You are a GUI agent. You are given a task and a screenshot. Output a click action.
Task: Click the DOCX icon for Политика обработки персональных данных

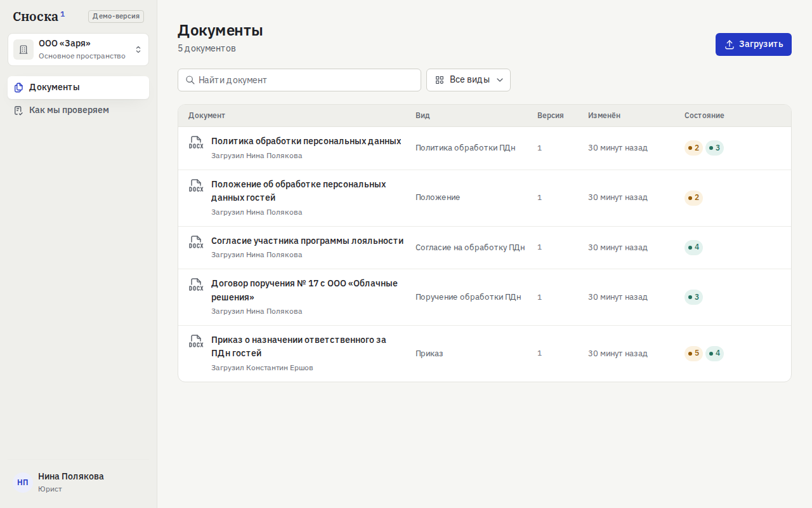point(196,142)
